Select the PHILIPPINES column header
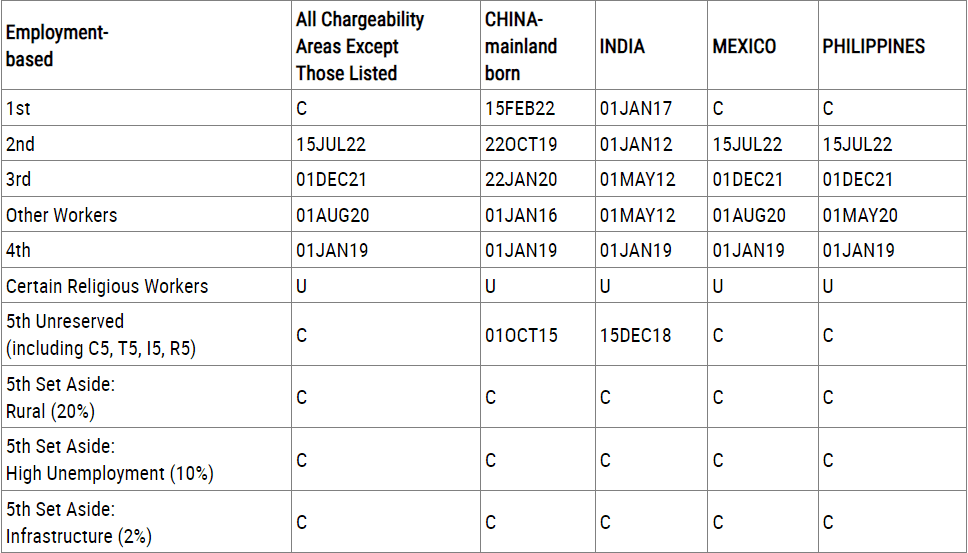The height and width of the screenshot is (553, 968). point(873,46)
